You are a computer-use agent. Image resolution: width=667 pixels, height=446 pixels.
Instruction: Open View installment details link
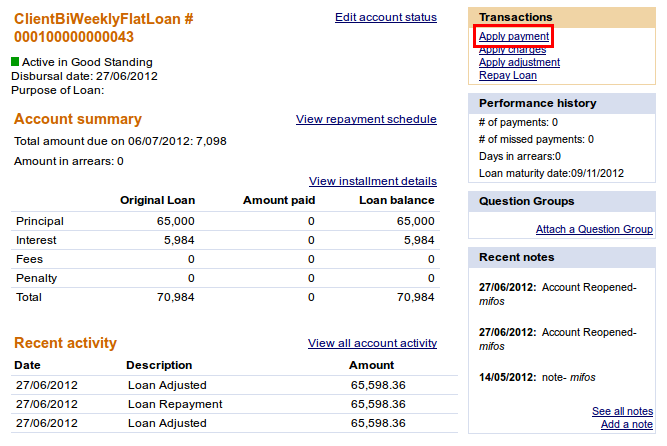tap(372, 181)
